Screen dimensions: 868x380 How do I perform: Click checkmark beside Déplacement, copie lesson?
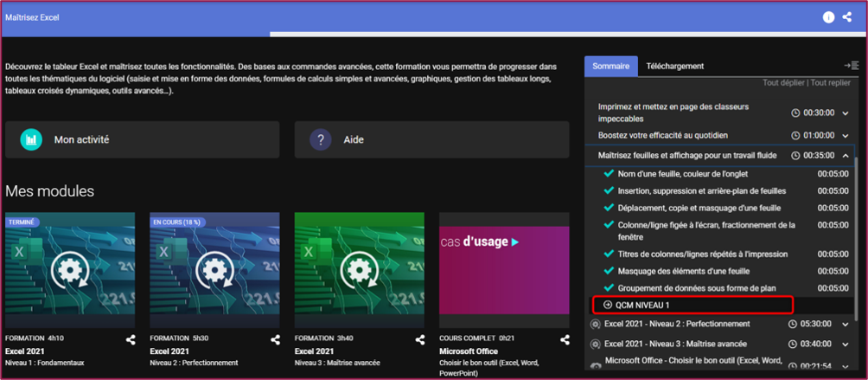tap(609, 208)
